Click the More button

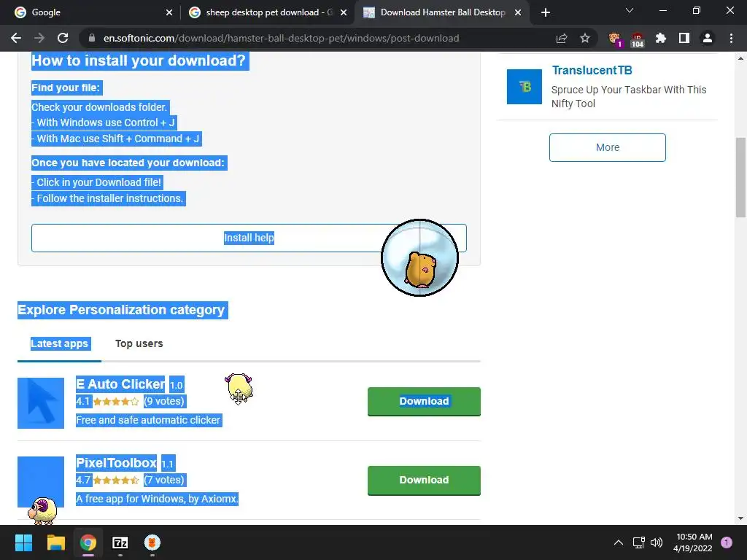tap(608, 147)
